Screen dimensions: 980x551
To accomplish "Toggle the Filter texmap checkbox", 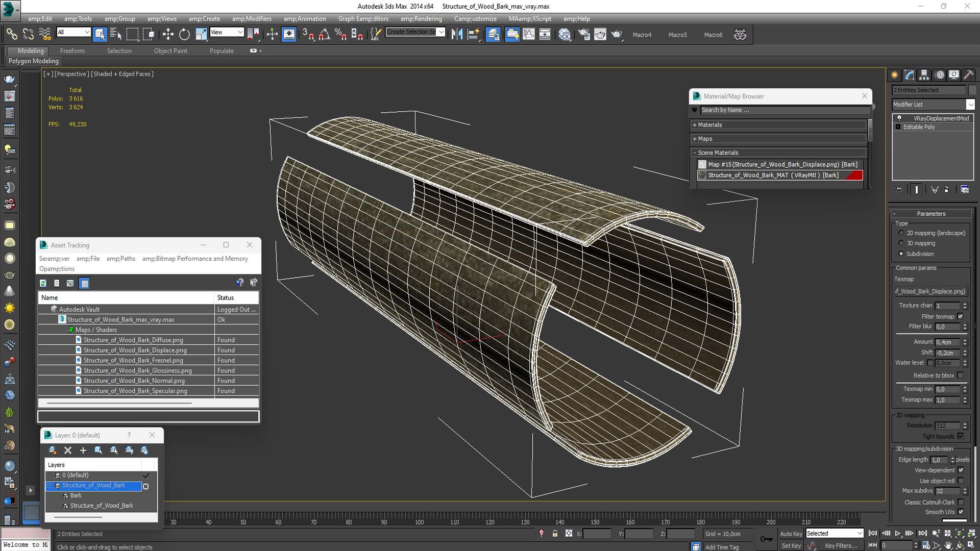I will pos(960,316).
